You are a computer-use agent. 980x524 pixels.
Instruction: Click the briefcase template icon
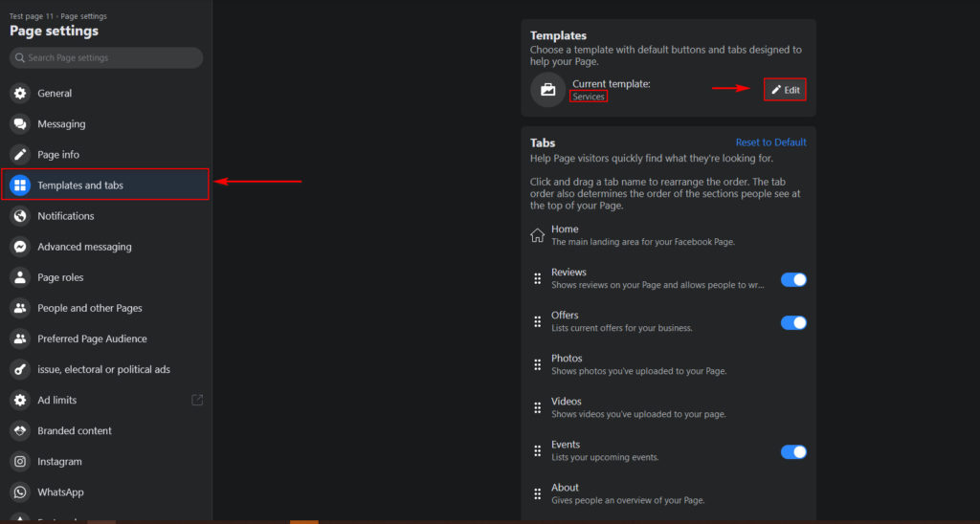(548, 89)
